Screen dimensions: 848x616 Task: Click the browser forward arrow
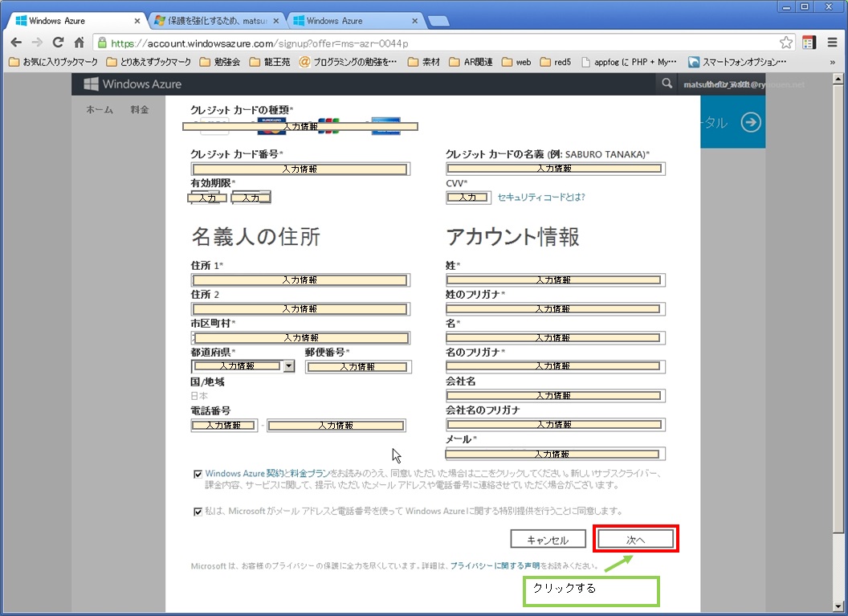pyautogui.click(x=37, y=43)
